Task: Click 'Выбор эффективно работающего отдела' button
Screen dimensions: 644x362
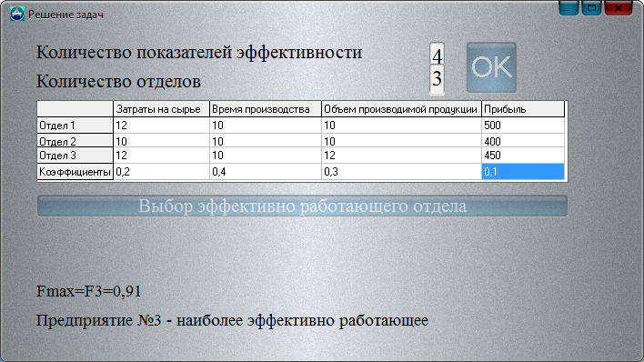Action: pyautogui.click(x=302, y=206)
